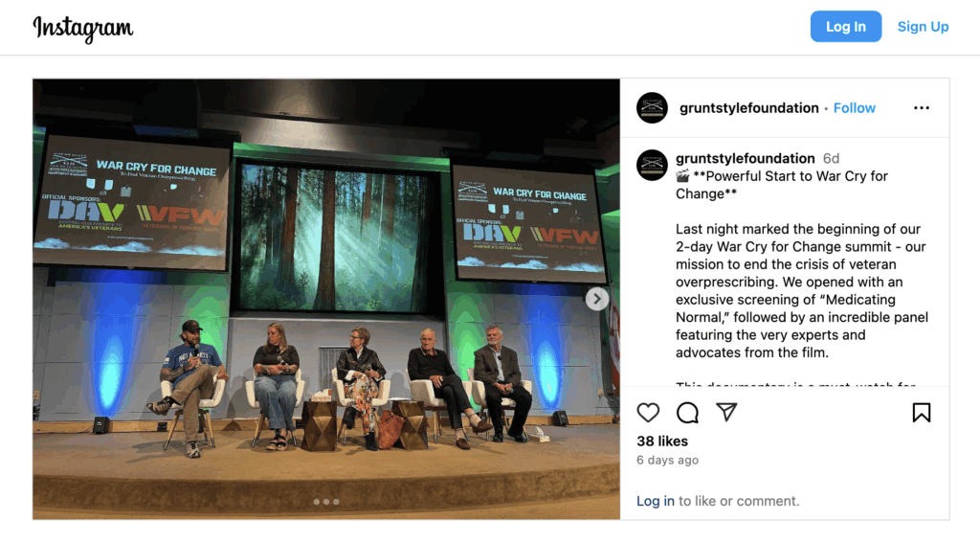
Task: Share the post via paper plane icon
Action: [726, 412]
